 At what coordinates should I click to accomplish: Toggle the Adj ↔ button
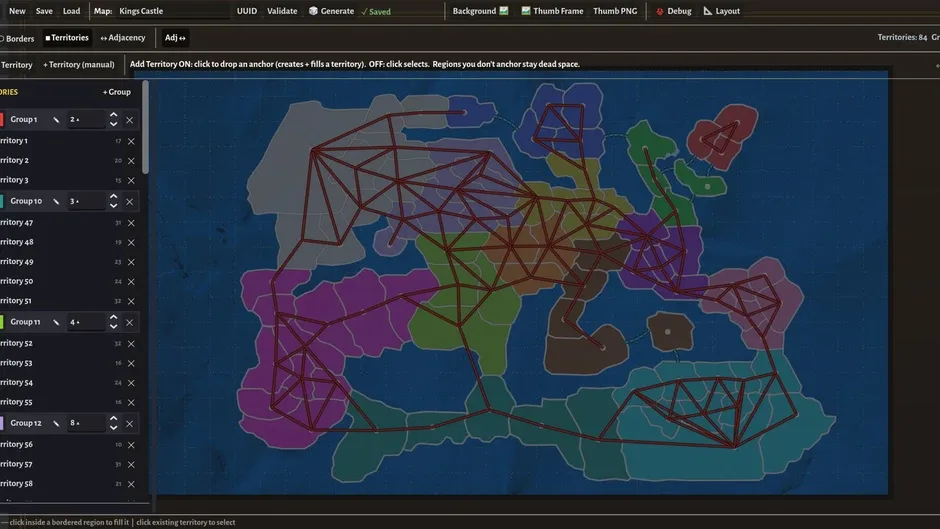pyautogui.click(x=175, y=38)
